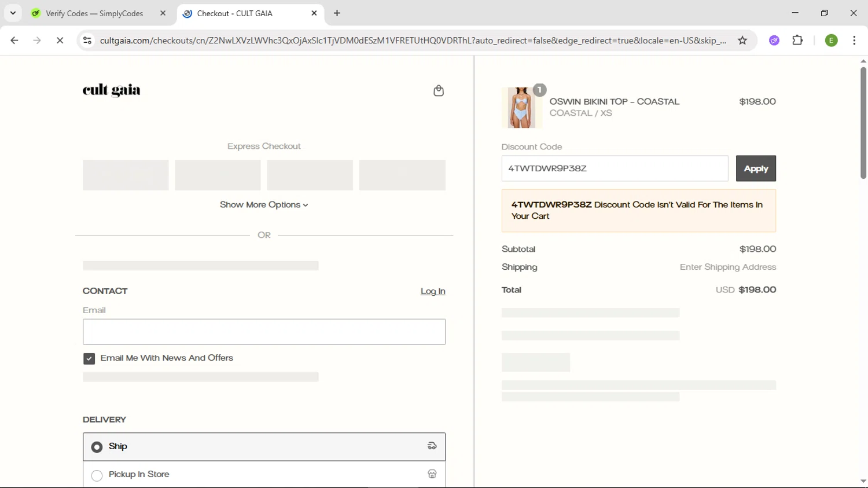Close the Verify Codes SimplyCodes tab
868x488 pixels.
[163, 13]
